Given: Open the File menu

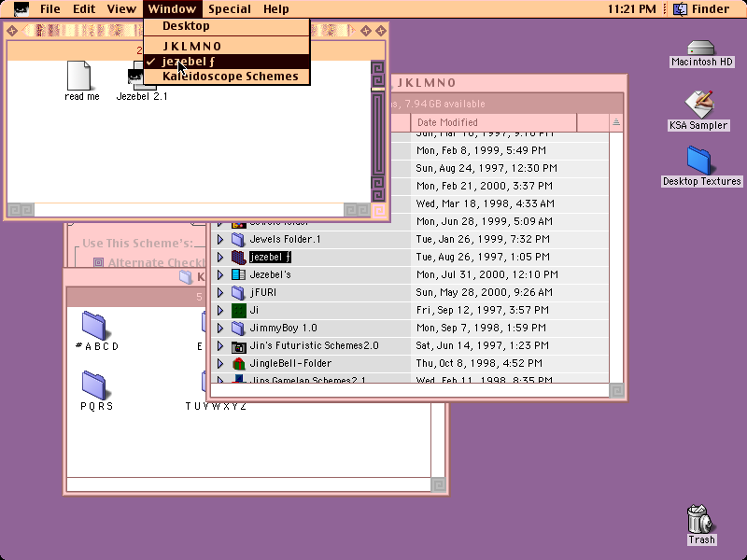Looking at the screenshot, I should pyautogui.click(x=50, y=8).
